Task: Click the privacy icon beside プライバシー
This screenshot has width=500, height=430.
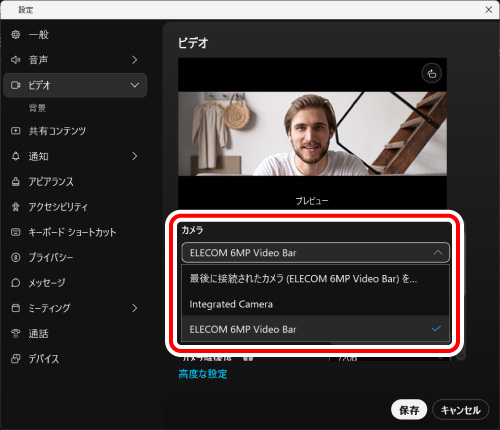Action: click(x=15, y=257)
